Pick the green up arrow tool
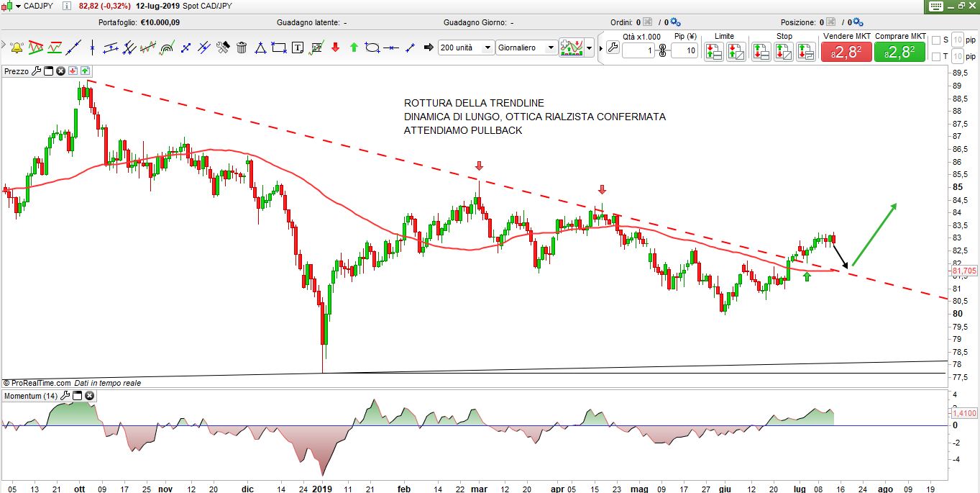The width and height of the screenshot is (980, 493). (354, 48)
